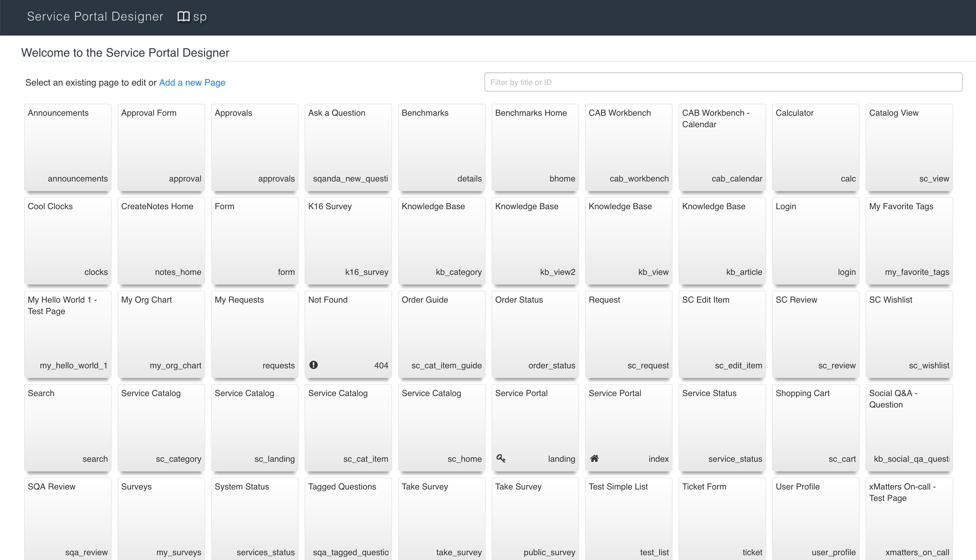
Task: Click the exclamation icon on Not Found card
Action: 314,365
